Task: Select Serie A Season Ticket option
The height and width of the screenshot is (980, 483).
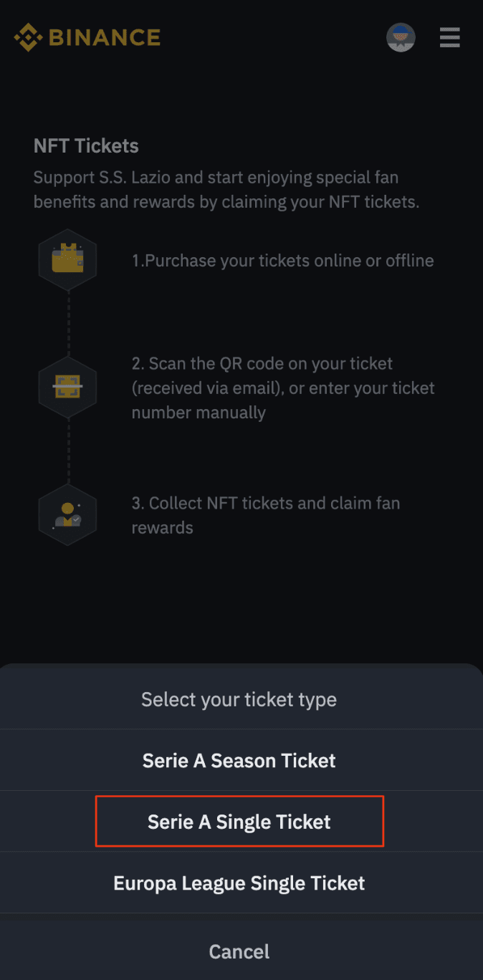Action: pyautogui.click(x=239, y=760)
